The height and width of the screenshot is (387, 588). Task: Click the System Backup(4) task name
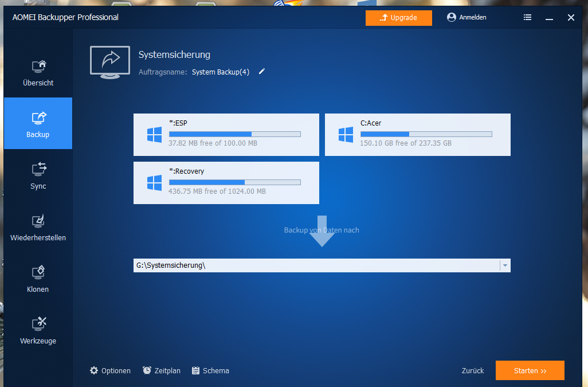(x=221, y=72)
